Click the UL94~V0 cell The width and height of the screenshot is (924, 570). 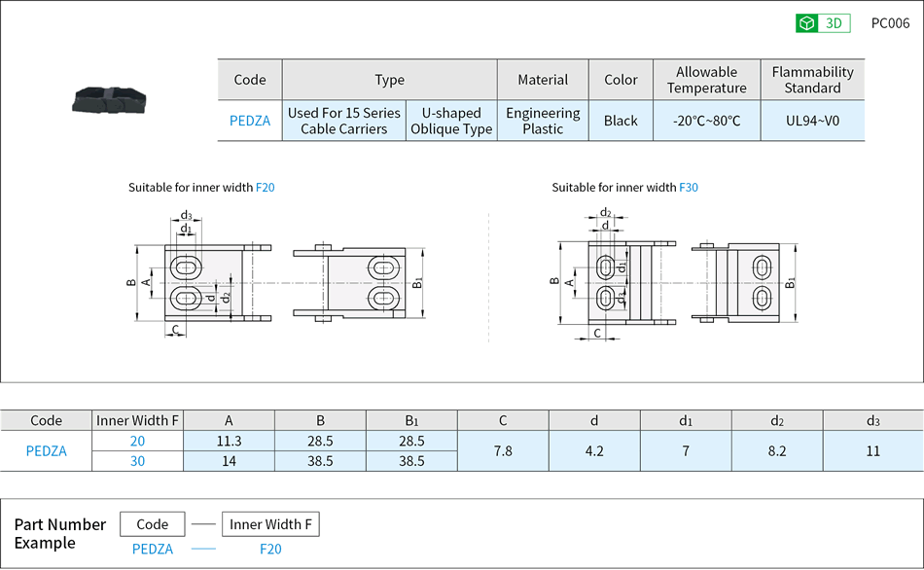pyautogui.click(x=812, y=121)
